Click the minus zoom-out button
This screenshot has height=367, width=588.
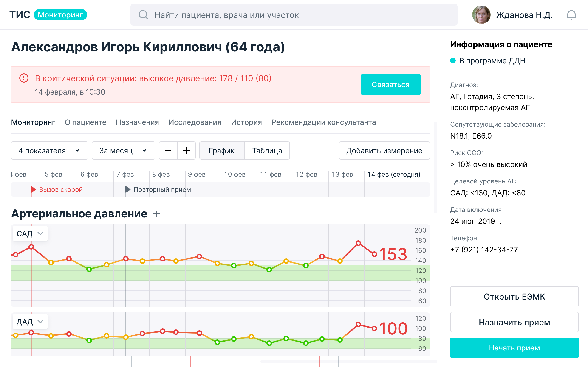click(x=168, y=150)
